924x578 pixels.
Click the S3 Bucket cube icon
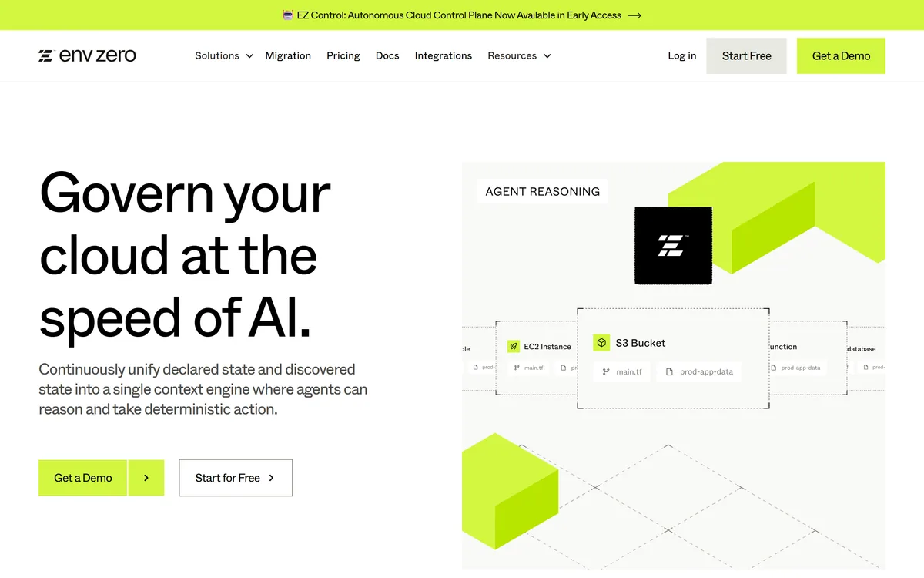tap(601, 343)
